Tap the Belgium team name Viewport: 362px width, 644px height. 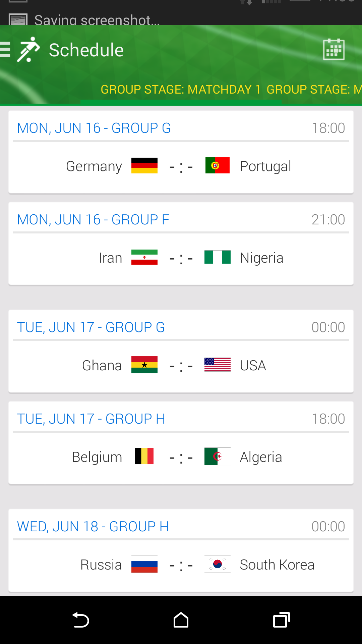pos(97,457)
